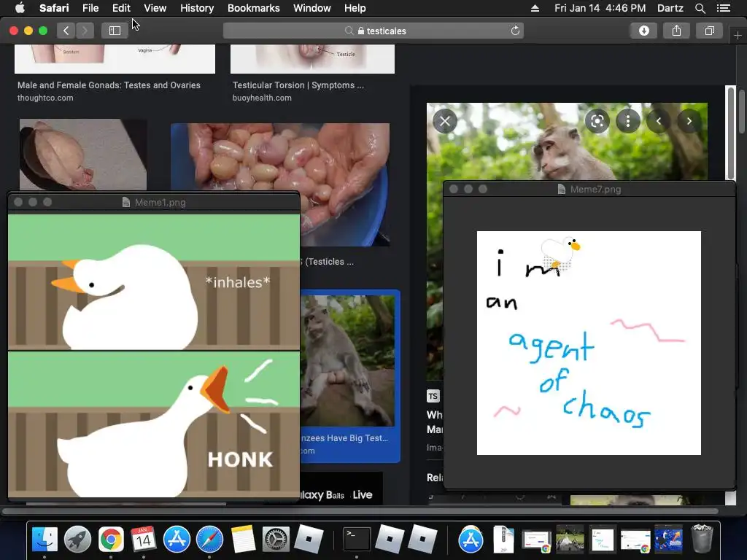The height and width of the screenshot is (560, 747).
Task: Click the Meme1.png document icon in title
Action: coord(125,203)
